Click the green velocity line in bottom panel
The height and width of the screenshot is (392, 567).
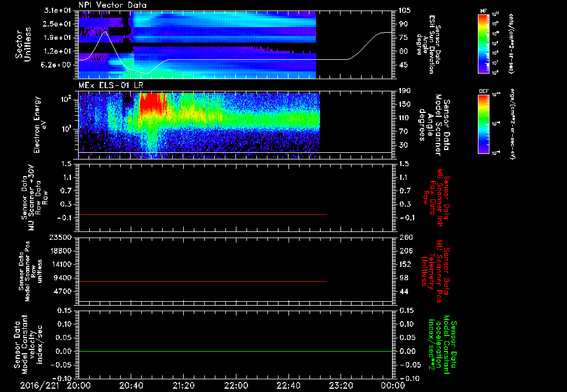pos(235,351)
